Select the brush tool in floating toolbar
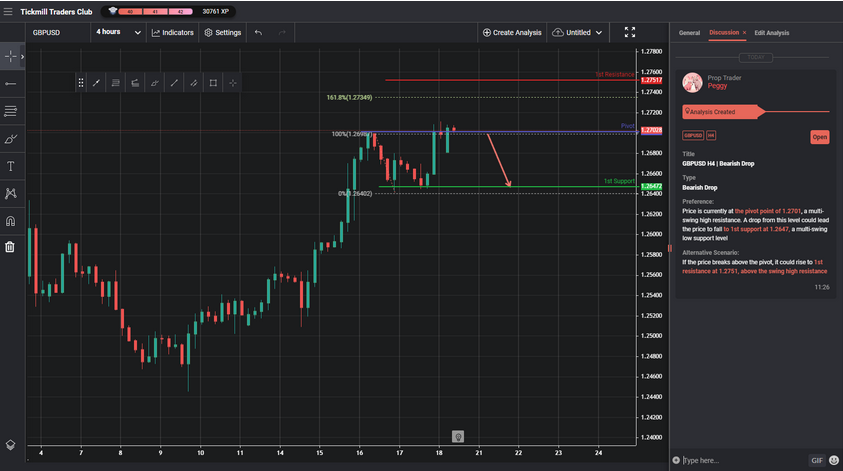This screenshot has height=471, width=843. tap(154, 83)
